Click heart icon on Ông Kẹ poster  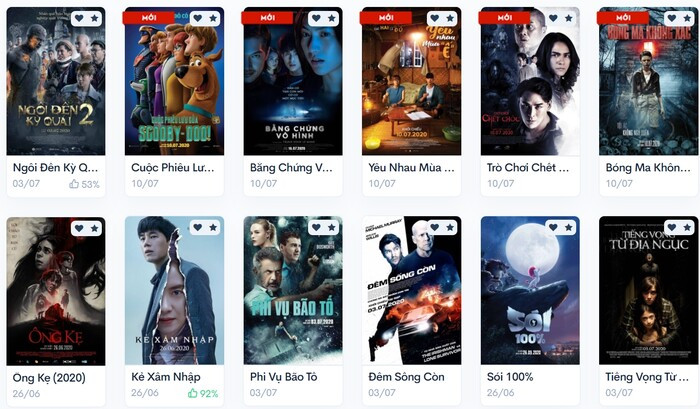coord(79,228)
